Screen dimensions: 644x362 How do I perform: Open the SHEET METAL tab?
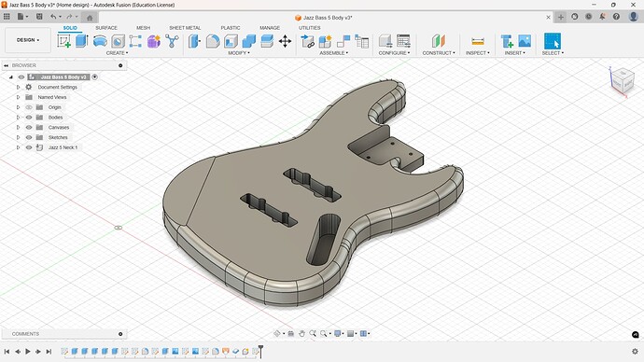[x=185, y=28]
